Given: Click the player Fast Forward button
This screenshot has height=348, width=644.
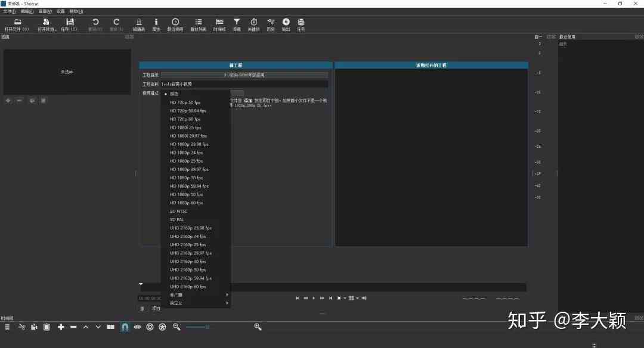Looking at the screenshot, I should tap(322, 299).
